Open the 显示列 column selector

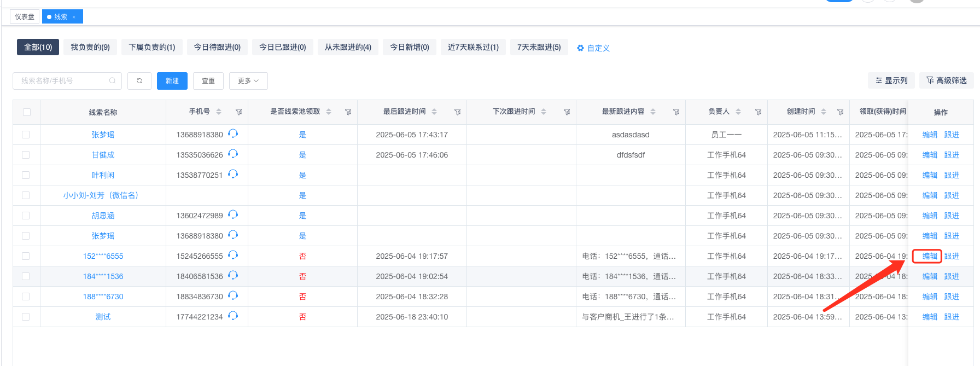pos(891,80)
